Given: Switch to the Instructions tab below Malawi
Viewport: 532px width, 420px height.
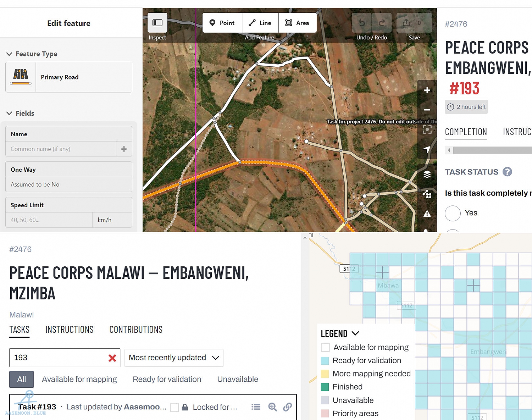Looking at the screenshot, I should point(70,330).
